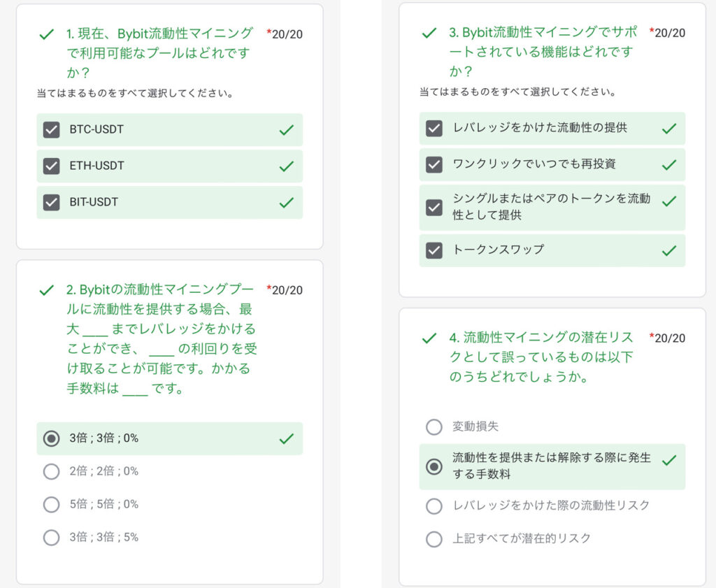The height and width of the screenshot is (588, 716).
Task: Click the correct-answer checkmark in the BTC-USDT row
Action: tap(286, 130)
